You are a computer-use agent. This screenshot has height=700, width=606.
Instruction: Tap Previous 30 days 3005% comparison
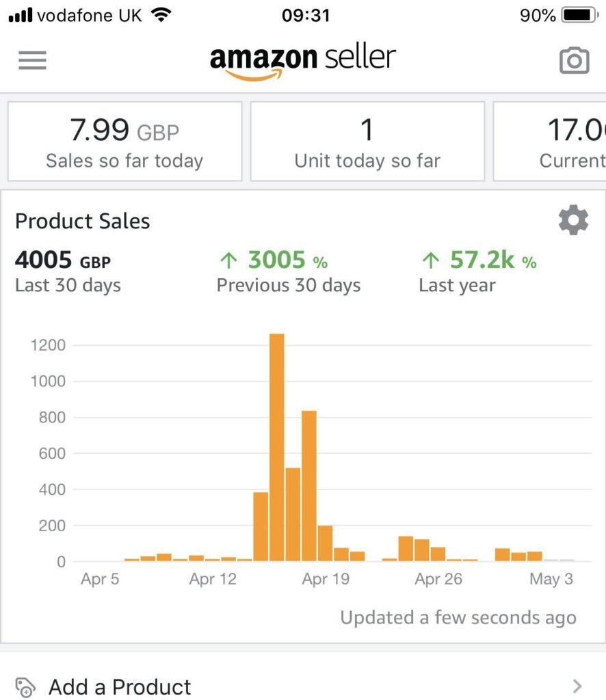[x=288, y=271]
